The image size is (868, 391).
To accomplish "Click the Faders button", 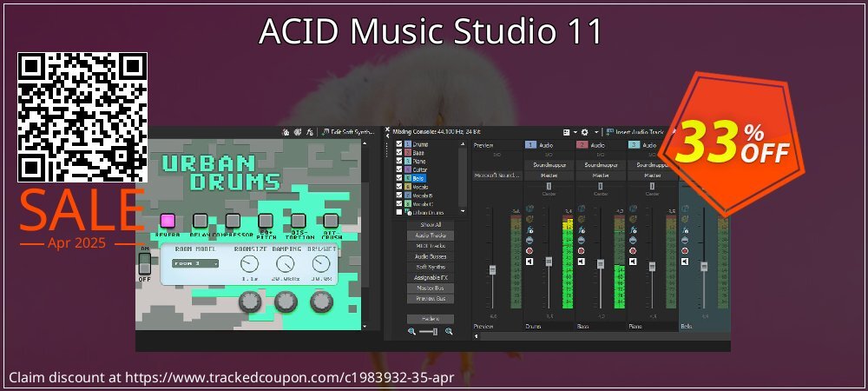I will click(x=431, y=319).
